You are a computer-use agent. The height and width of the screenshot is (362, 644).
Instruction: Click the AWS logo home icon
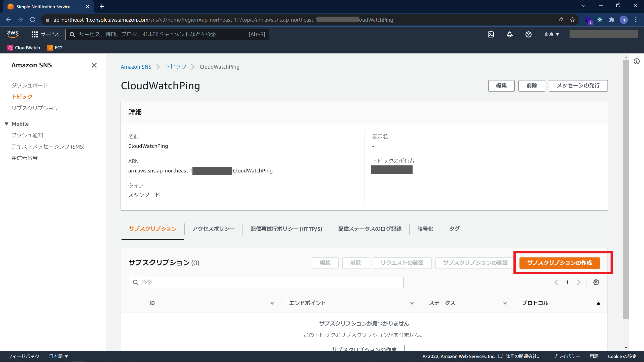point(13,34)
